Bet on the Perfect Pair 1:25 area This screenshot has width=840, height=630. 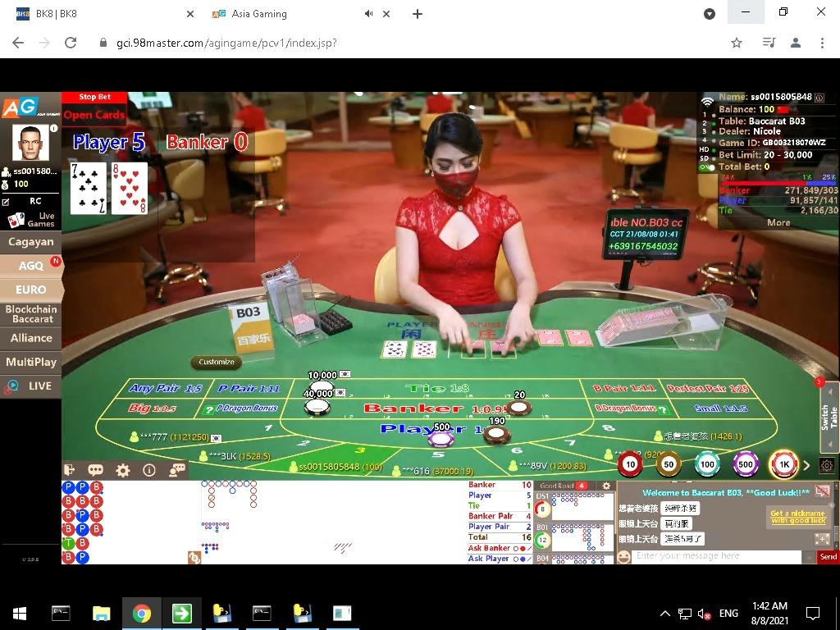tap(708, 388)
